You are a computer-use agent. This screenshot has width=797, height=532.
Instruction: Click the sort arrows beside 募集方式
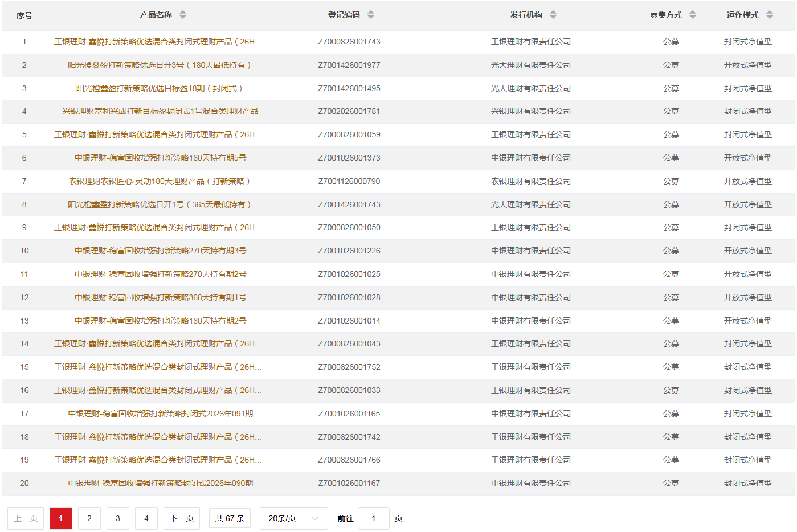click(693, 15)
